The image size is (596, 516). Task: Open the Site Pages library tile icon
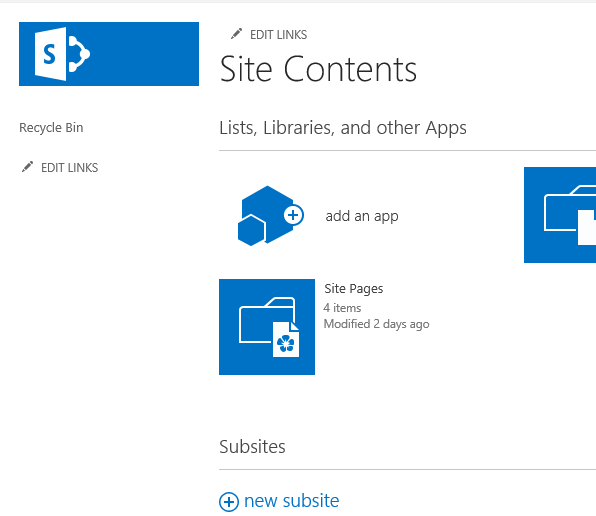click(x=267, y=327)
